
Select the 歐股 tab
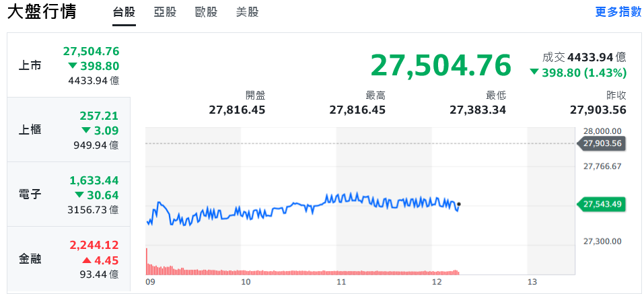[x=206, y=12]
